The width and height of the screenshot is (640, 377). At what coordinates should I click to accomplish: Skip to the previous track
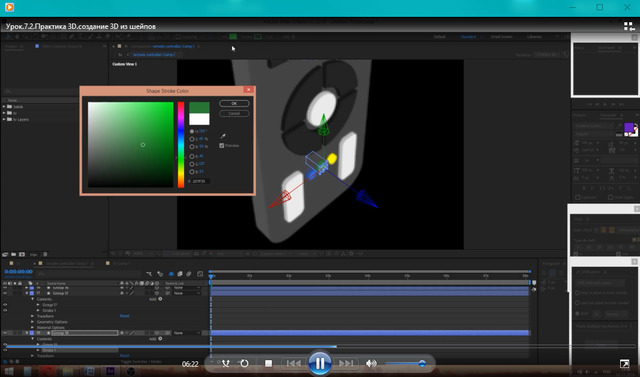(293, 363)
